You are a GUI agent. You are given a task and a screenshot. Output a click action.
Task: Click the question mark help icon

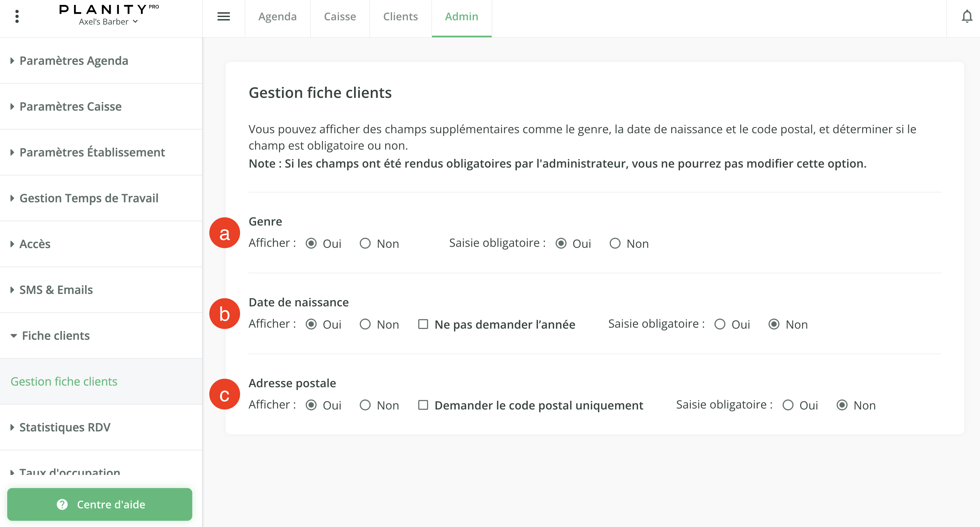[x=62, y=504]
